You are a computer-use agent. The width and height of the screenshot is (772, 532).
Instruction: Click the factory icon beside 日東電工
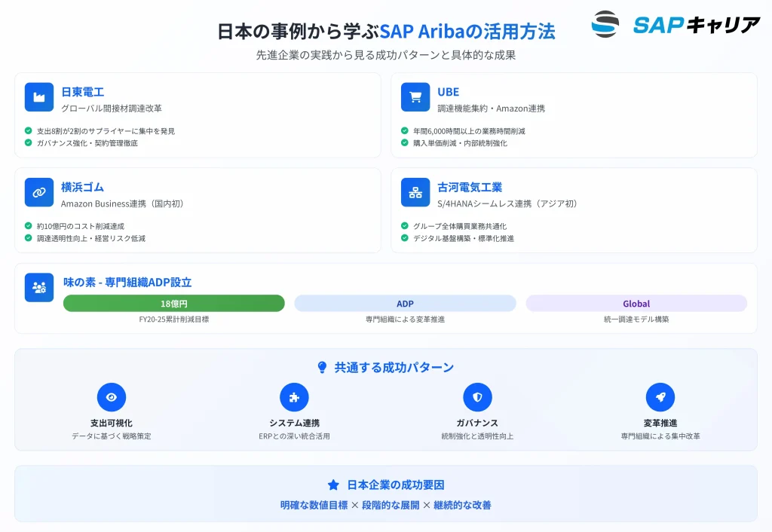(39, 97)
